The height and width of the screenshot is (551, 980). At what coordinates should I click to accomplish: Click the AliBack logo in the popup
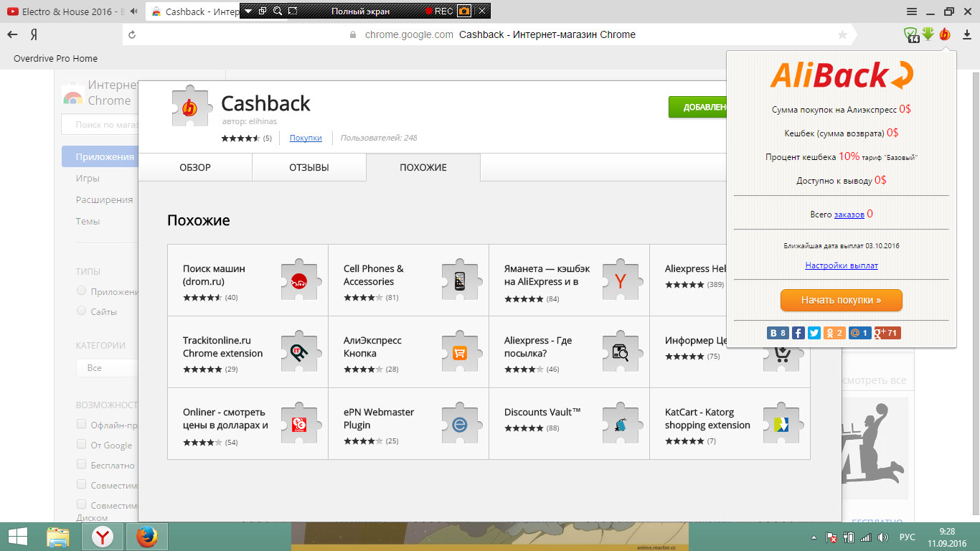click(842, 75)
